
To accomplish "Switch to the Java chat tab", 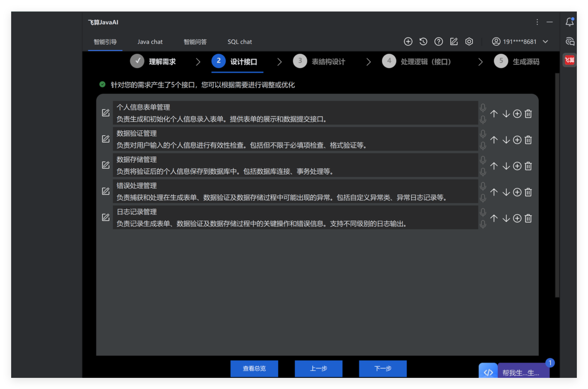I will [150, 42].
